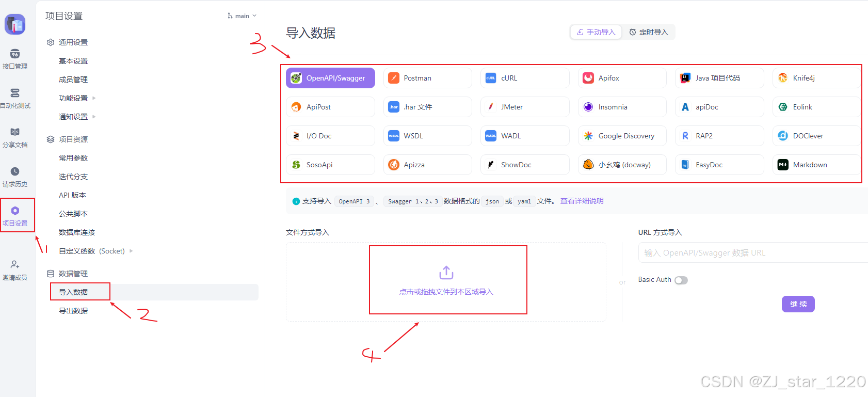Choose the apiDoc import format
The width and height of the screenshot is (868, 397).
coord(719,107)
